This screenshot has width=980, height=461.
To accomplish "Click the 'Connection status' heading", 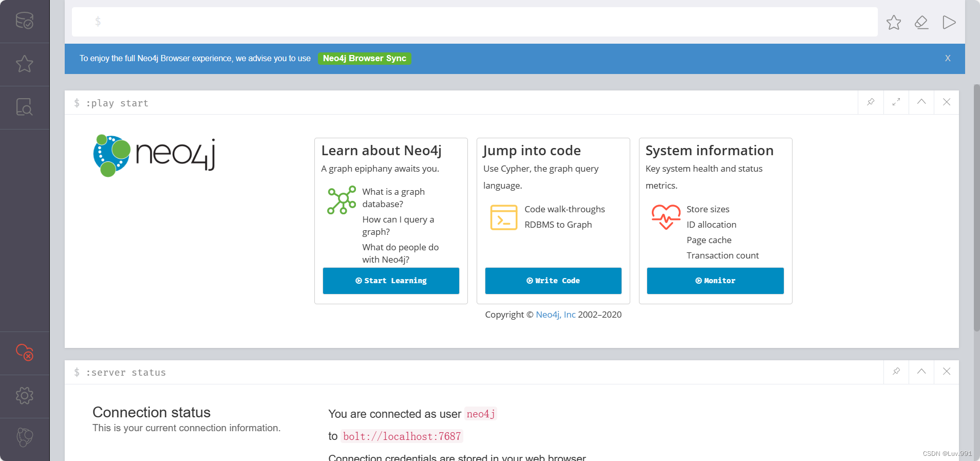I will click(152, 412).
